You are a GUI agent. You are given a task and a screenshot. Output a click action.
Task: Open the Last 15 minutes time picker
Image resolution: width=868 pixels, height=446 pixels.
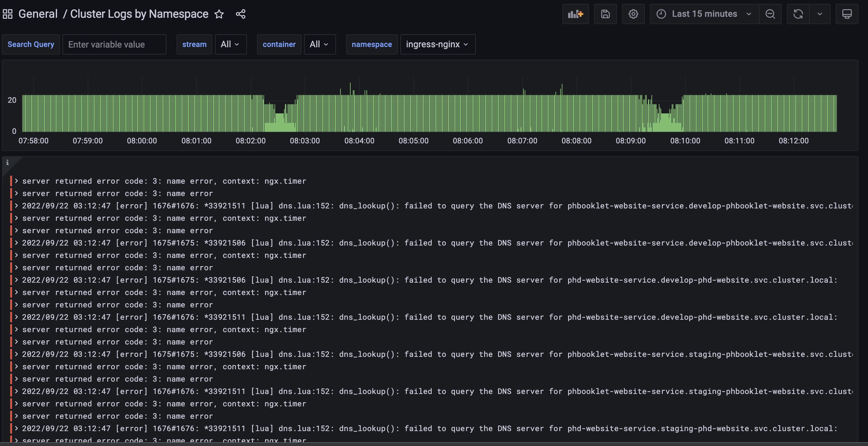pos(704,14)
